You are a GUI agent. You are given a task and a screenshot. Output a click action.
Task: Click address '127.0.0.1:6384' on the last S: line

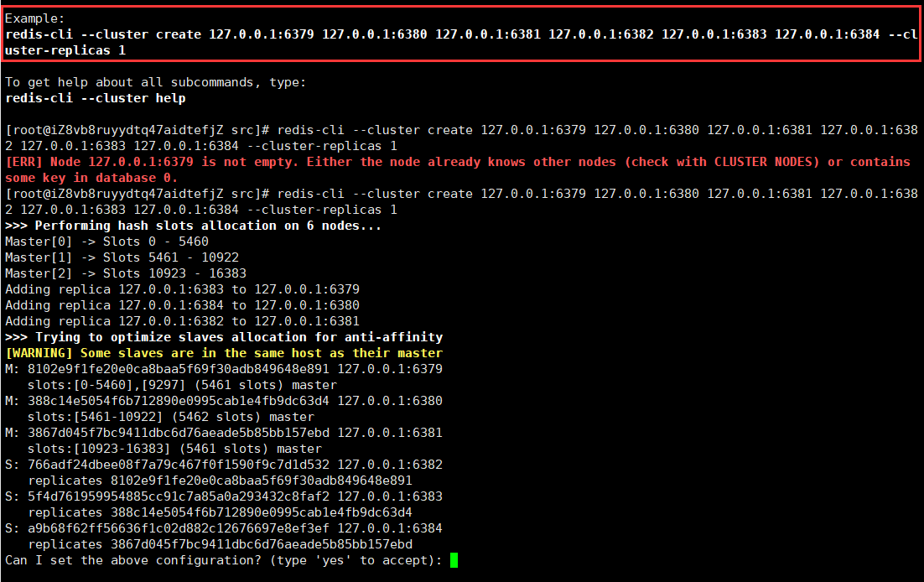[x=390, y=527]
